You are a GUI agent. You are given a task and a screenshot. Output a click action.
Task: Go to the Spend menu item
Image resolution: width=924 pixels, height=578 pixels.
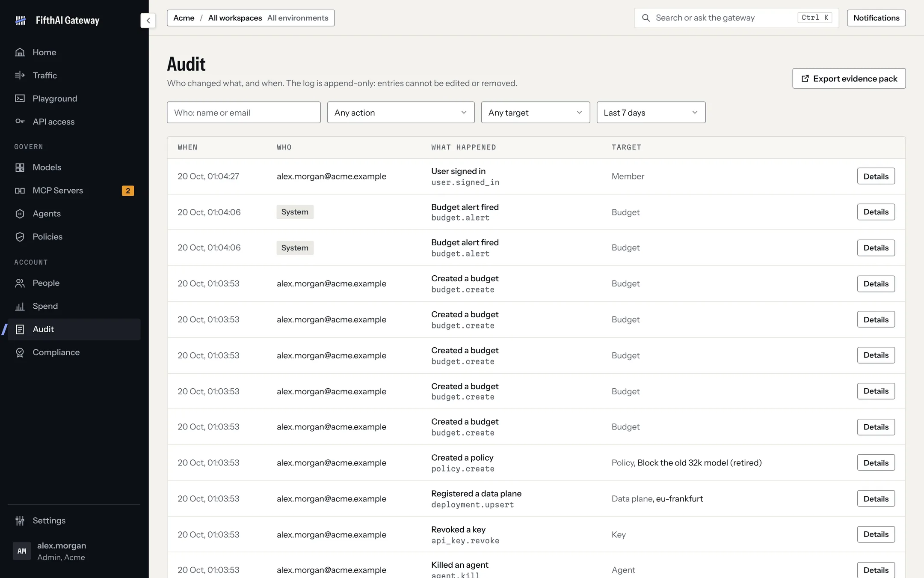(74, 306)
